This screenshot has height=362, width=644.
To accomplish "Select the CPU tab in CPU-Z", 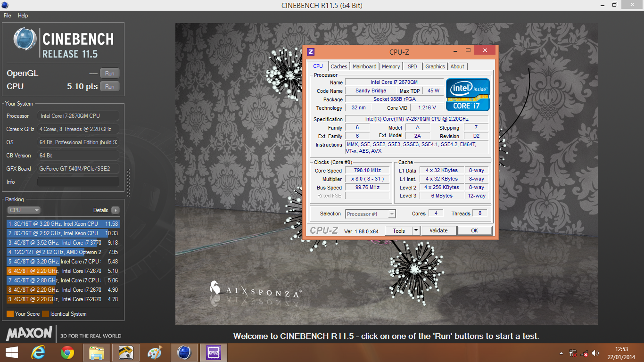I will pyautogui.click(x=318, y=66).
